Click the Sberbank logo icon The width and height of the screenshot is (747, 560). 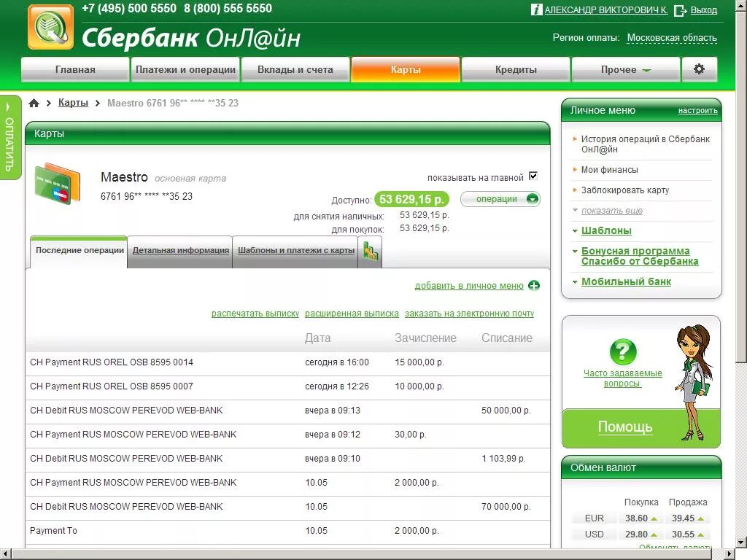[51, 27]
